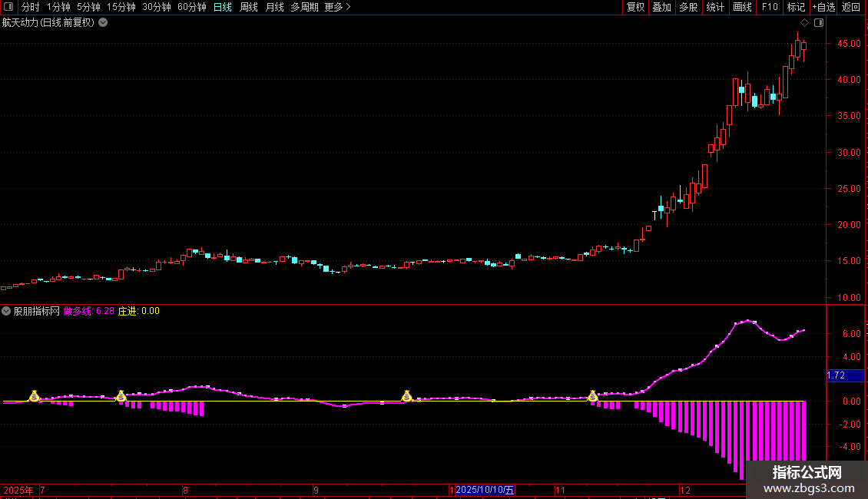
Task: Select the 日线 daily chart tab
Action: coord(223,7)
